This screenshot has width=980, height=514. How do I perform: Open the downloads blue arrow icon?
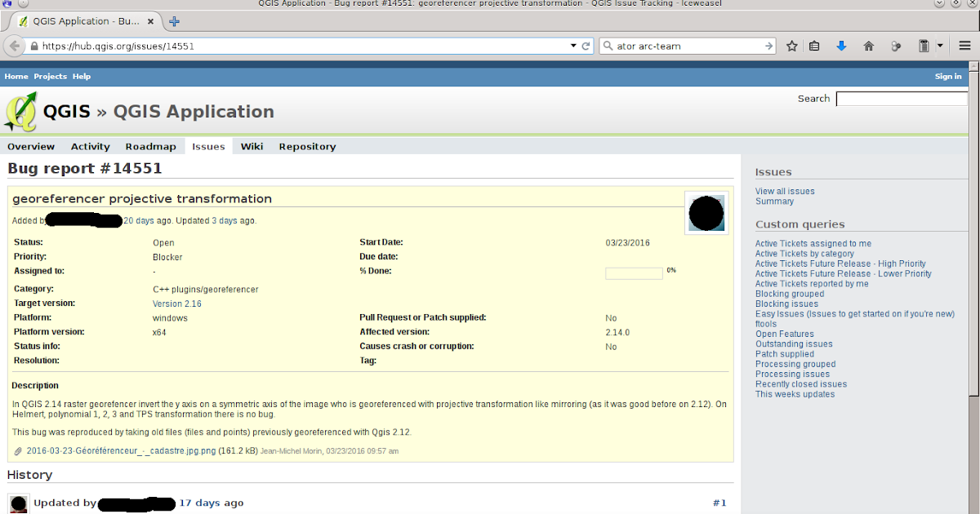pyautogui.click(x=841, y=47)
